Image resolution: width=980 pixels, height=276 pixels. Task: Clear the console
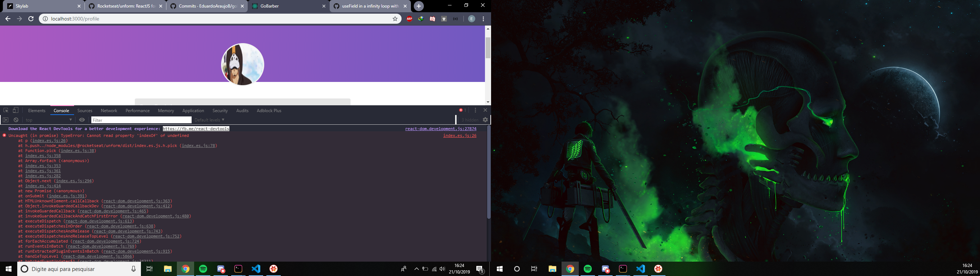[x=15, y=120]
